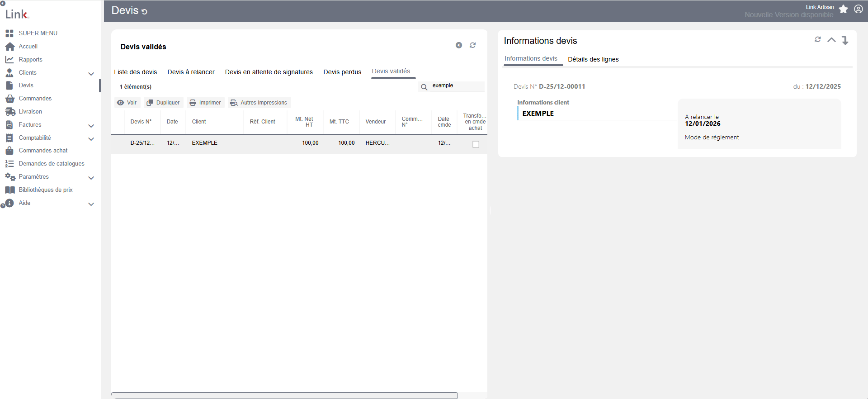Expand the Comptabilité submenu
868x399 pixels.
point(91,139)
